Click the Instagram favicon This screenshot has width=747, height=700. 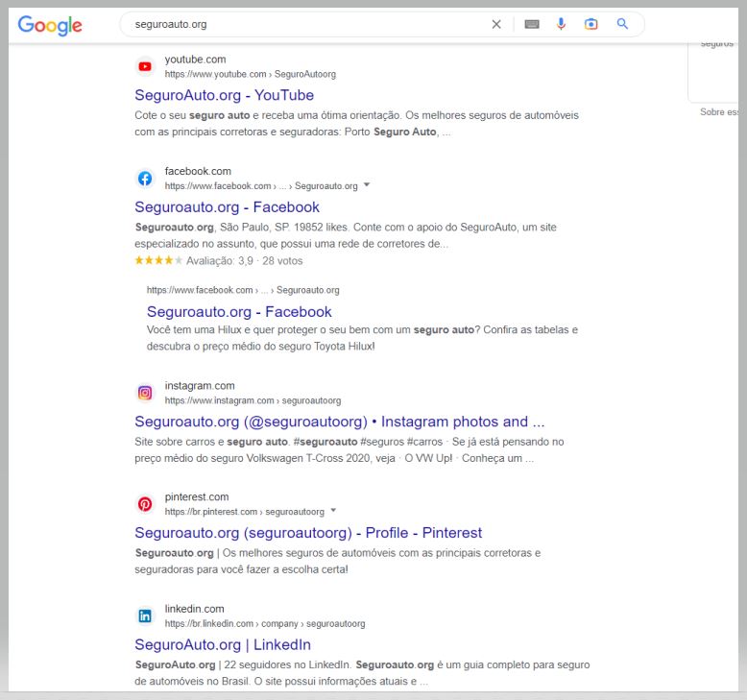[x=145, y=393]
